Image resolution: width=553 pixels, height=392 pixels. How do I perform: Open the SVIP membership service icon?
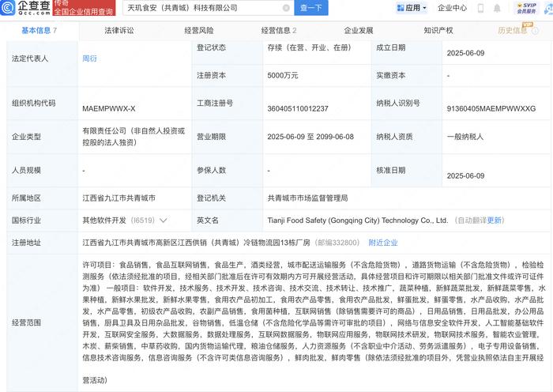pyautogui.click(x=527, y=8)
